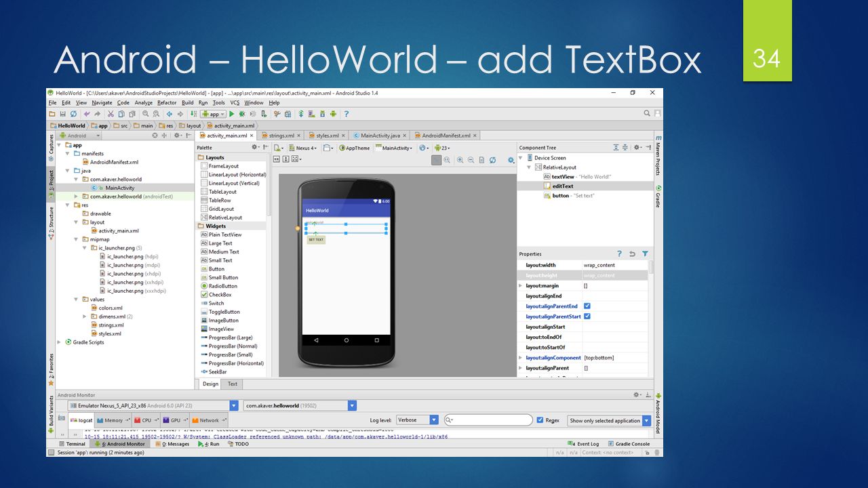Click the layout breadcrumb in the navigation bar
Image resolution: width=868 pixels, height=488 pixels.
[191, 125]
